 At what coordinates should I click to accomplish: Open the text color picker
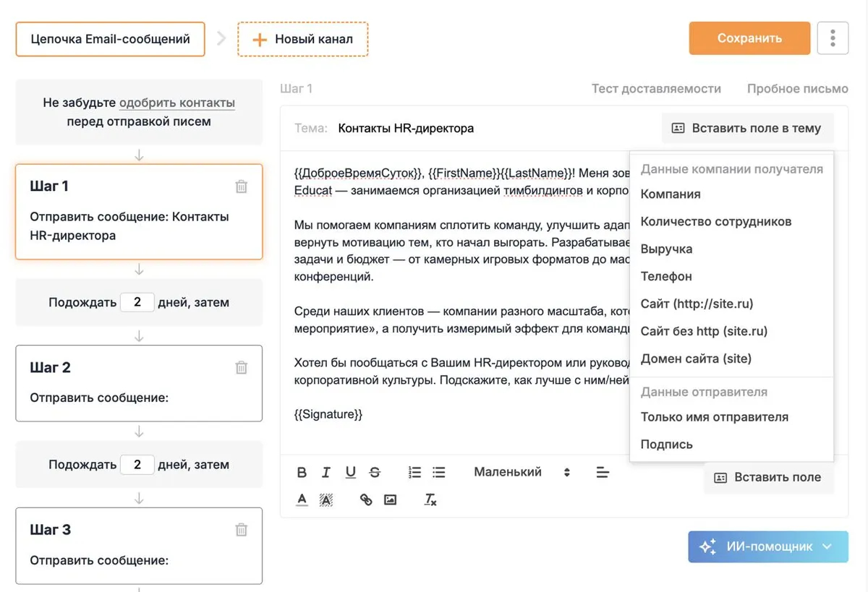coord(302,499)
